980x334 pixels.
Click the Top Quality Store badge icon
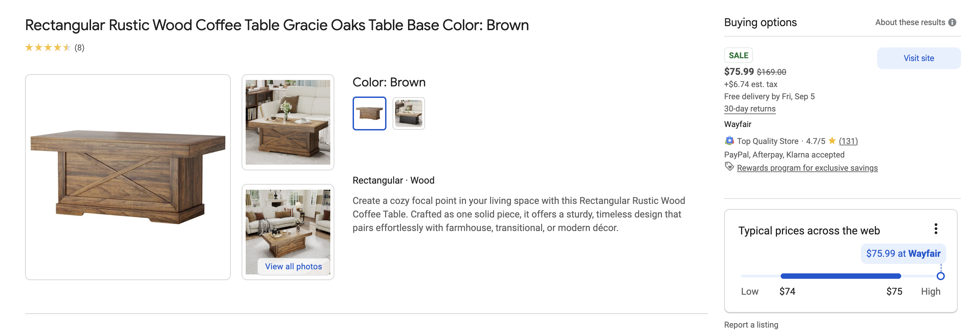729,141
